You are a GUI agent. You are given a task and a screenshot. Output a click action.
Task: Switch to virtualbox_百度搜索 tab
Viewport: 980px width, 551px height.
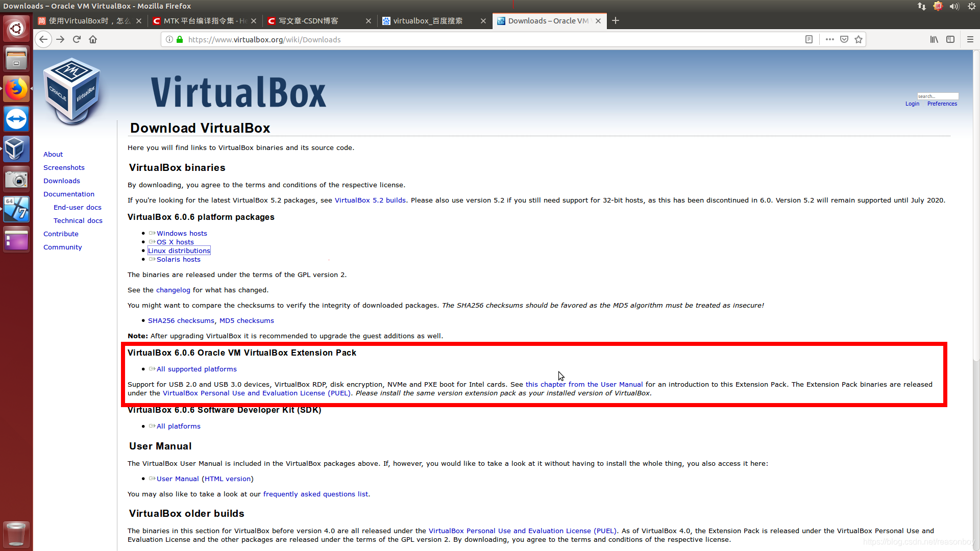point(428,21)
